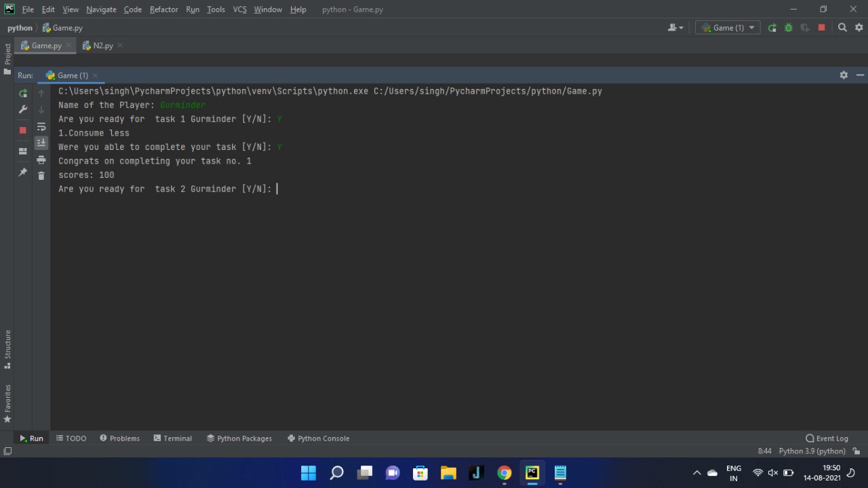Open the Terminal tool window
The image size is (868, 488).
click(173, 438)
